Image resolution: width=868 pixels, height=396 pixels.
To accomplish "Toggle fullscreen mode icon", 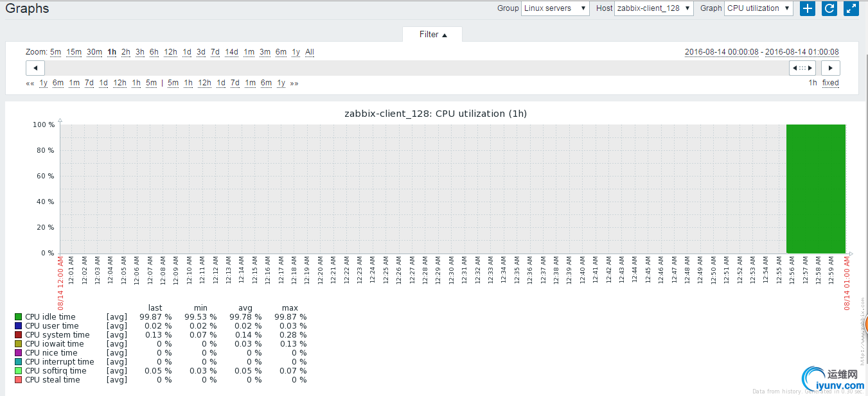I will [851, 8].
